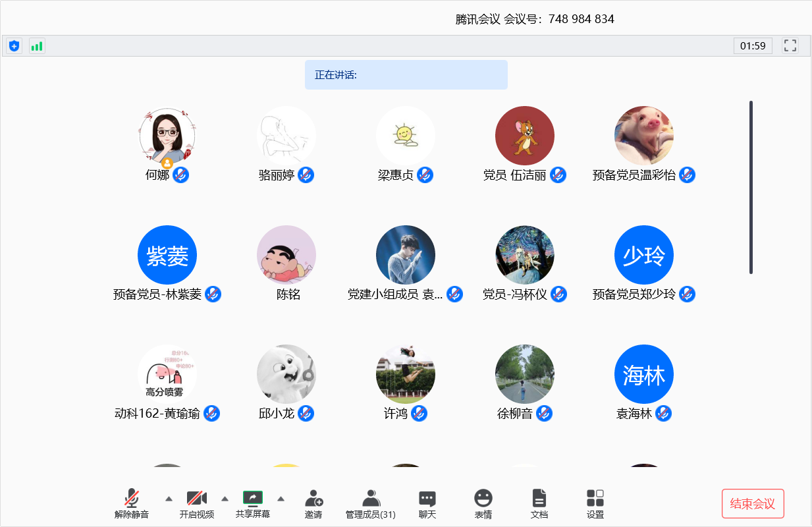Expand the audio options arrow beside 解除静音

pos(169,498)
